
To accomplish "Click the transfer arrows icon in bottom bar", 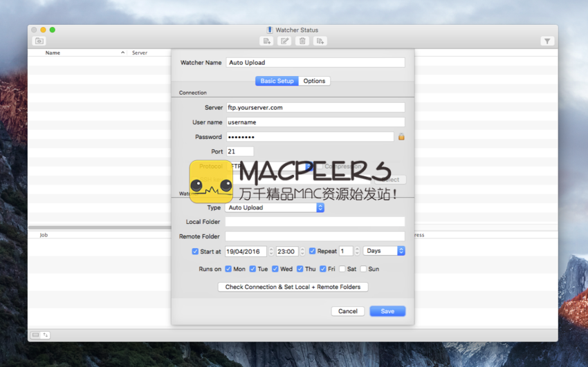I will click(46, 335).
